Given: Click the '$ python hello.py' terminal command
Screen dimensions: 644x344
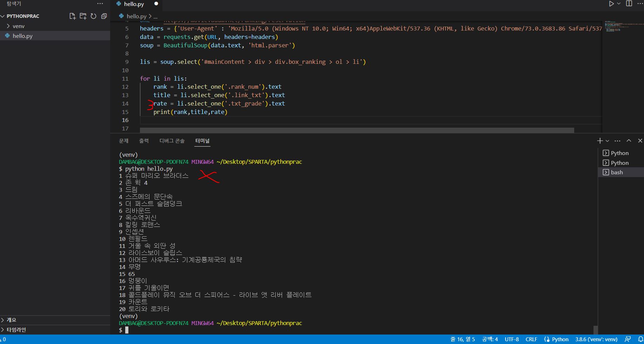Looking at the screenshot, I should pos(146,169).
